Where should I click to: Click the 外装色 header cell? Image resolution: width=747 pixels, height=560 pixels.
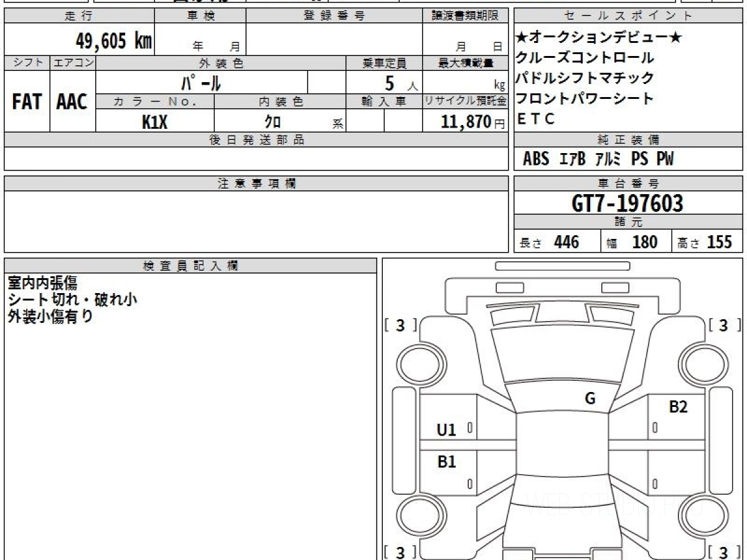click(221, 63)
